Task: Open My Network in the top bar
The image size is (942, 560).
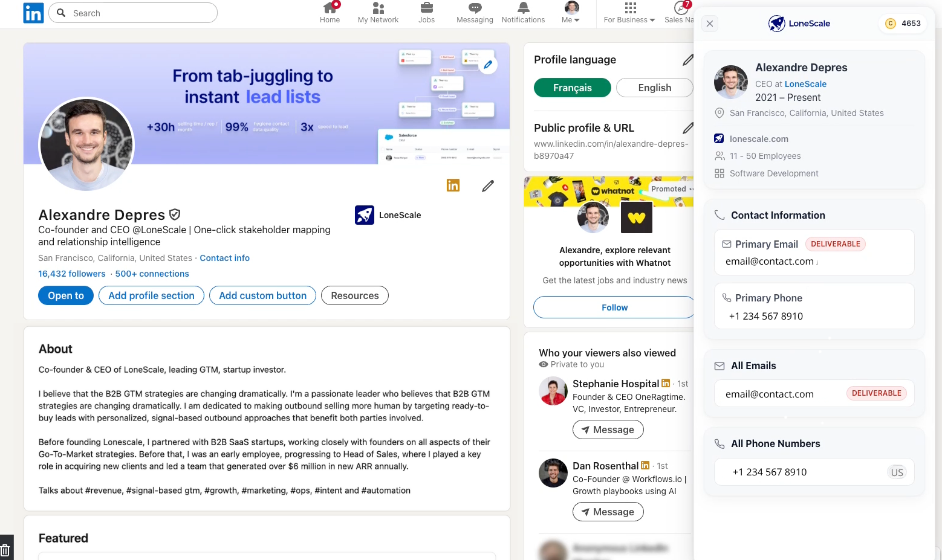Action: [x=378, y=13]
